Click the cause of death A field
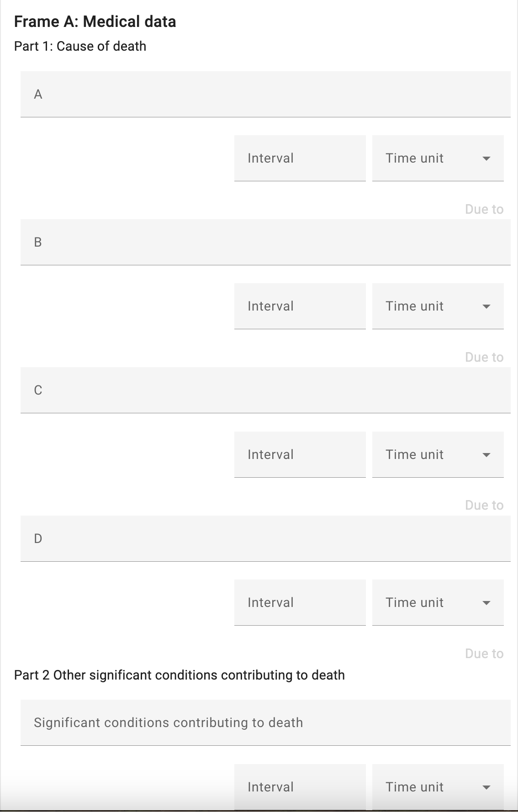 pos(265,94)
